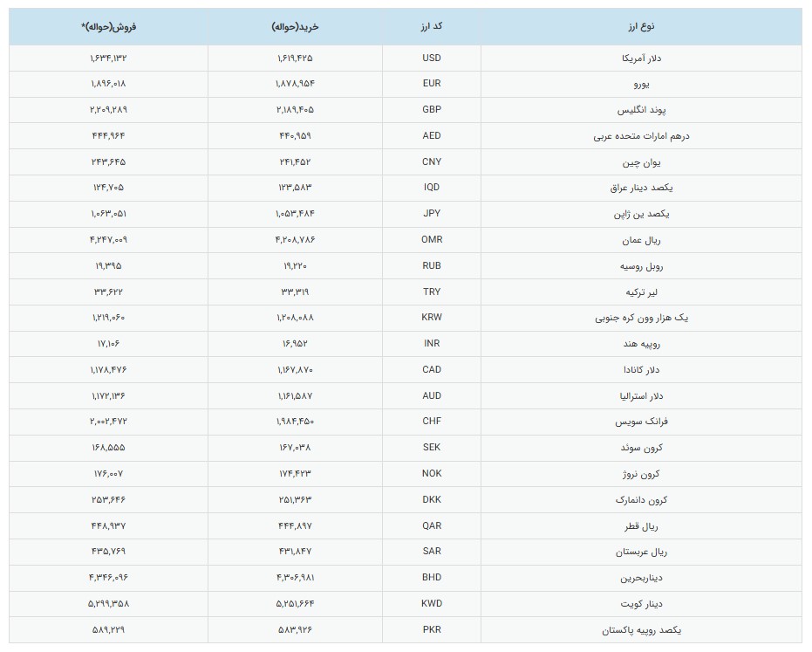Viewport: 812px width, 652px height.
Task: Click the نوع ارز column header
Action: click(641, 26)
